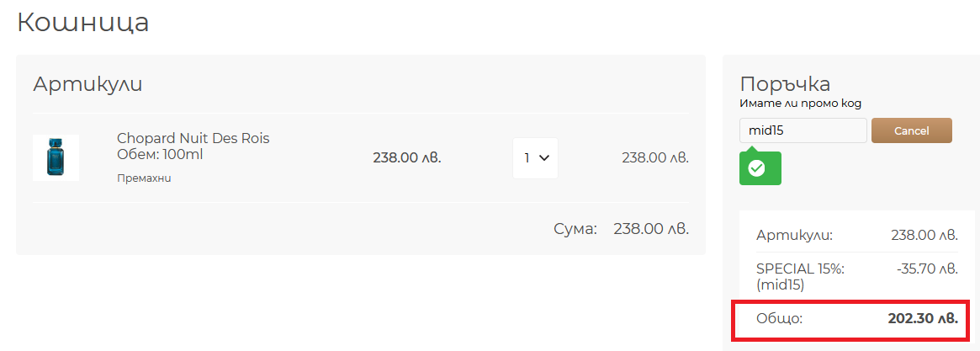Click the Общо total label

point(780,318)
